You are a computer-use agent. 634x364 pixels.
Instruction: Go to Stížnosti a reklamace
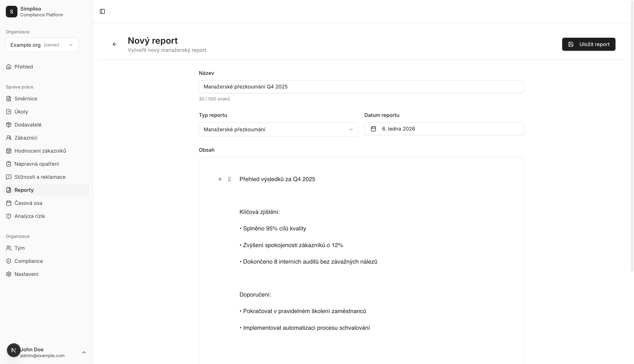[40, 177]
